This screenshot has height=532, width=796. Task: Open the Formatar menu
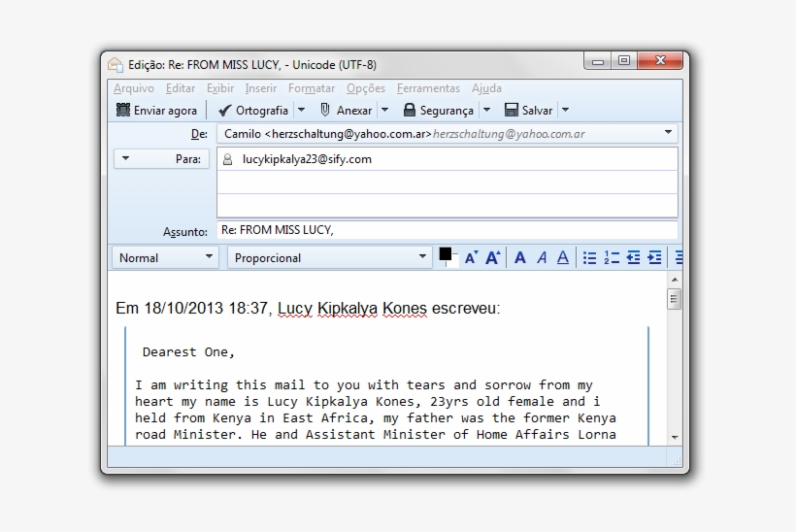click(x=312, y=88)
